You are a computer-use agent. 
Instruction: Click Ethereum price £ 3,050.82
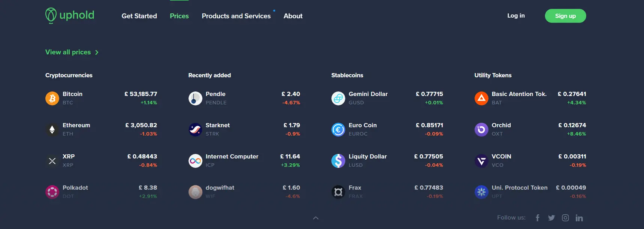[x=141, y=125]
